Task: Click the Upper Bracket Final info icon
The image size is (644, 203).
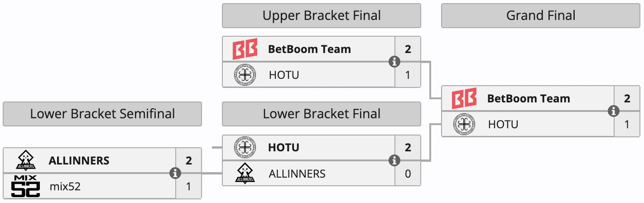Action: point(394,62)
